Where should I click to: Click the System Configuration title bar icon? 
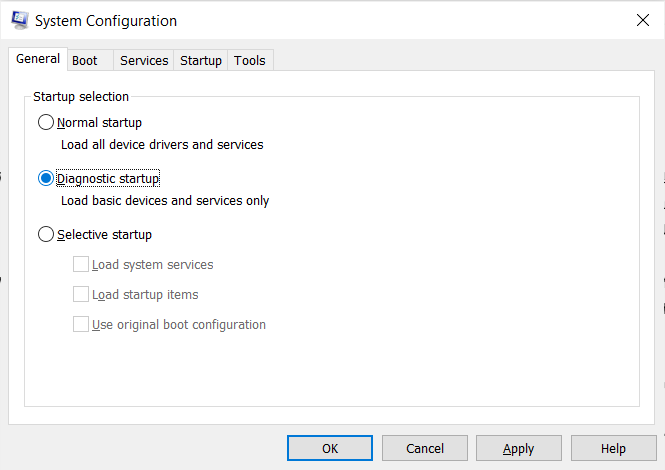tap(19, 20)
